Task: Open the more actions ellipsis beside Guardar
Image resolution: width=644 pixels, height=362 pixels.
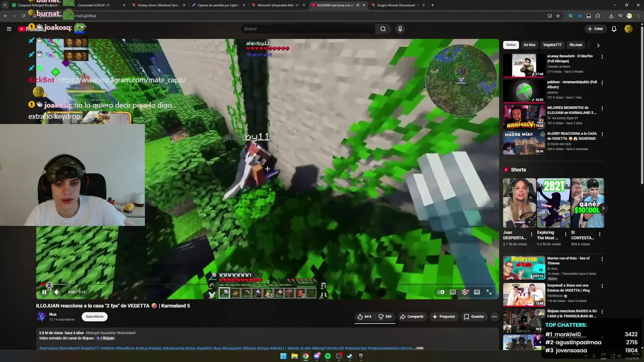Action: point(494,317)
